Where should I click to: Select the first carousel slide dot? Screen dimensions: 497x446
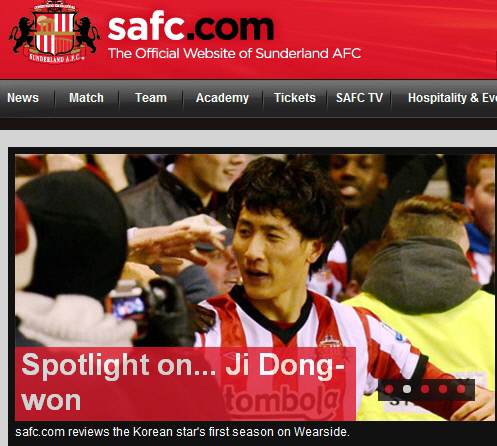[389, 389]
